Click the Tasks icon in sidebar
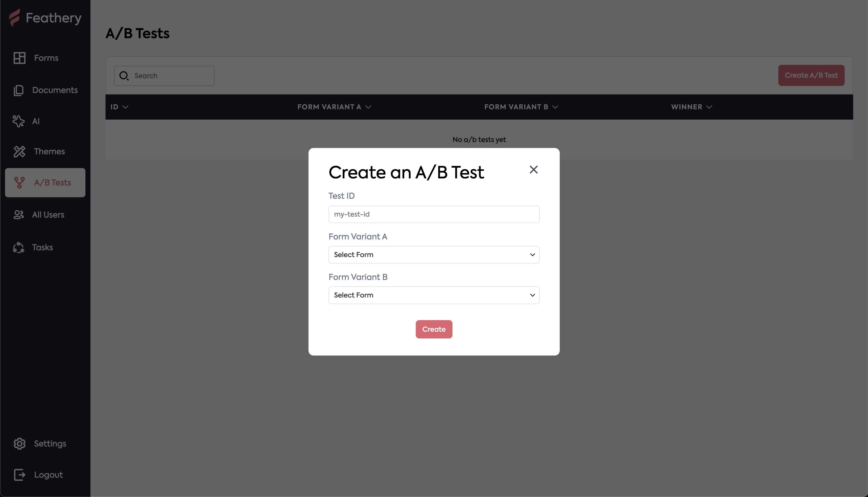Viewport: 868px width, 497px height. point(18,247)
